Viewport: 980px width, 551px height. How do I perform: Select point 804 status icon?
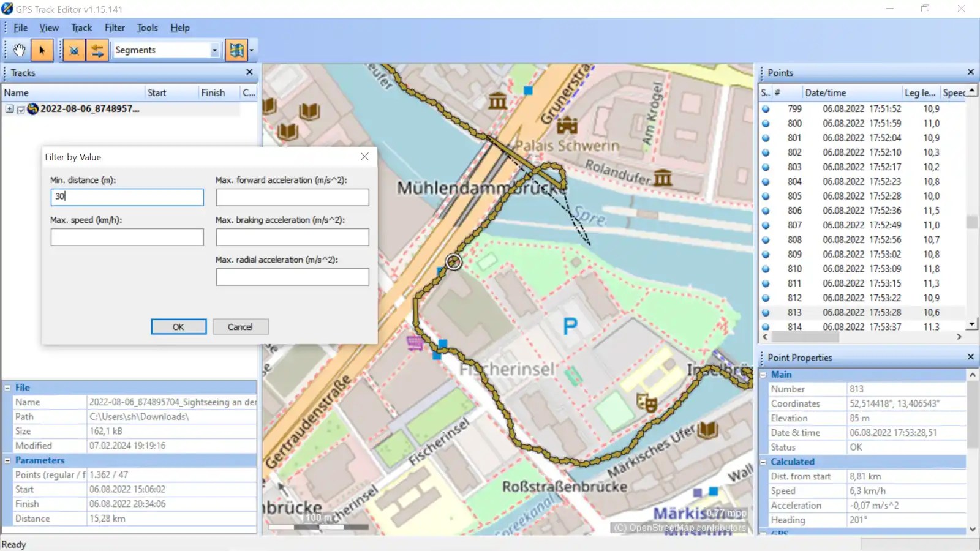point(766,182)
